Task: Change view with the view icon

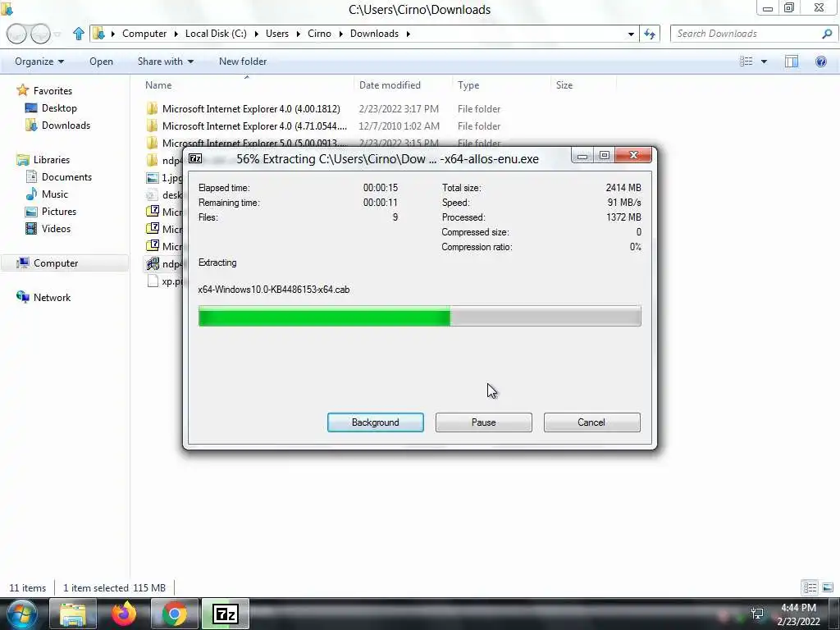Action: click(746, 61)
